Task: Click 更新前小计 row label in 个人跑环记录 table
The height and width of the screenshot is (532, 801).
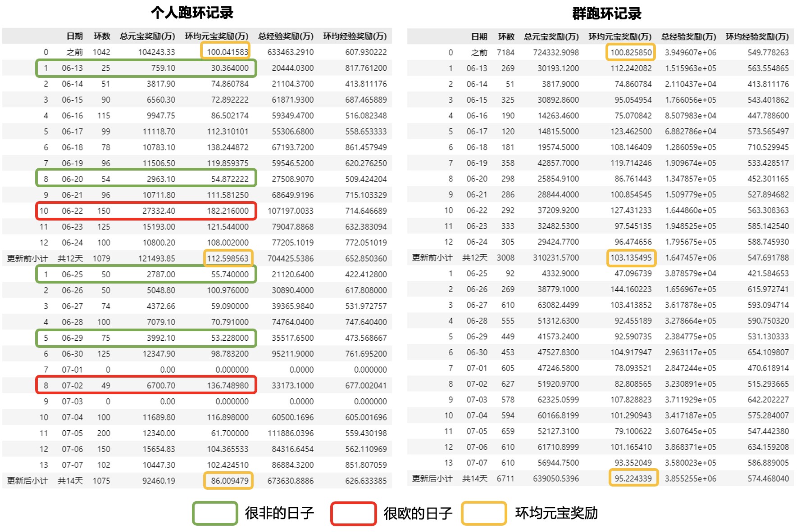Action: coord(27,258)
